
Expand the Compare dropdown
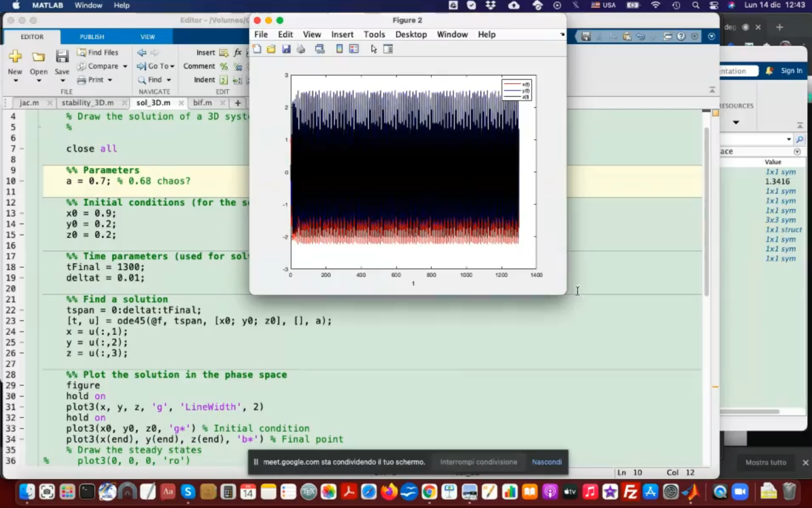tap(125, 66)
